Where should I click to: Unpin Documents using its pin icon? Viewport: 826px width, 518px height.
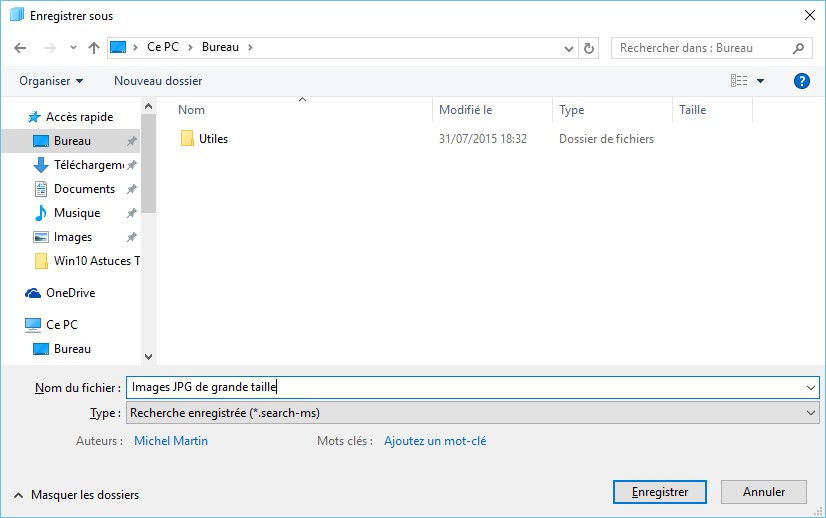coord(132,189)
